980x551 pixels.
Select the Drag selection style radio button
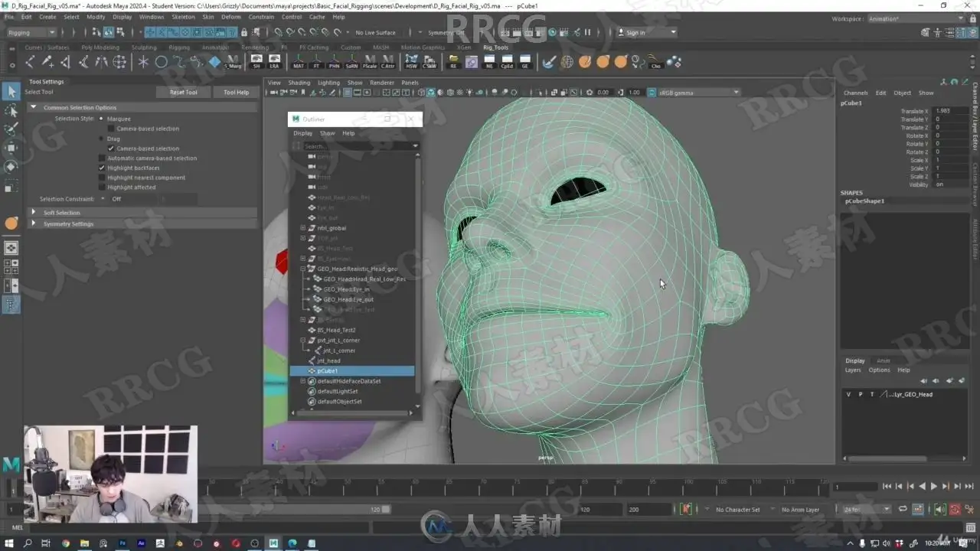coord(102,139)
